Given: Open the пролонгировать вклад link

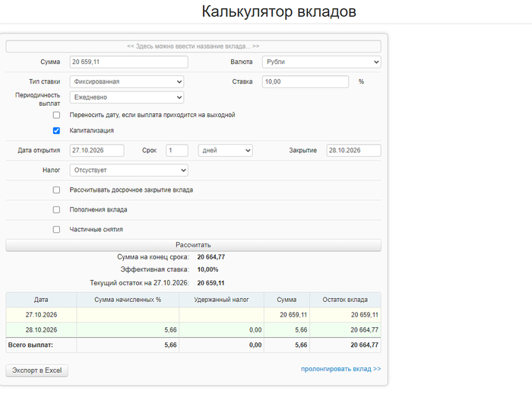Looking at the screenshot, I should click(340, 369).
